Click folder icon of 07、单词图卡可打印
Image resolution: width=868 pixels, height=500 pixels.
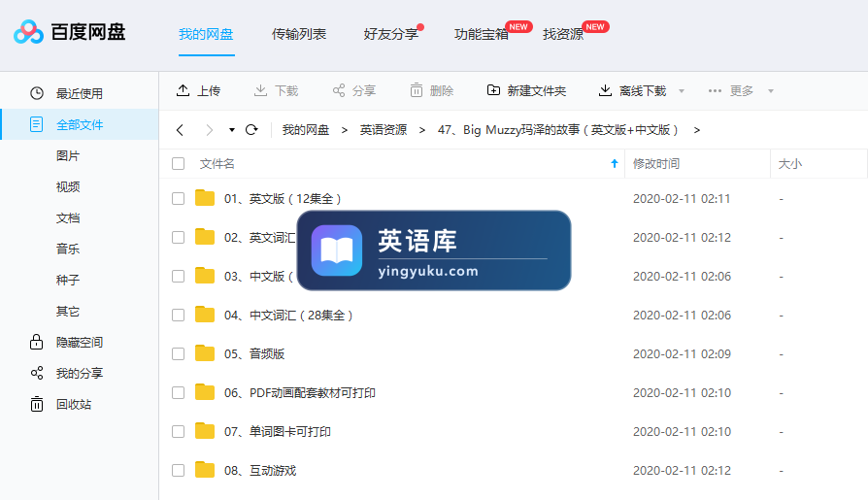205,430
